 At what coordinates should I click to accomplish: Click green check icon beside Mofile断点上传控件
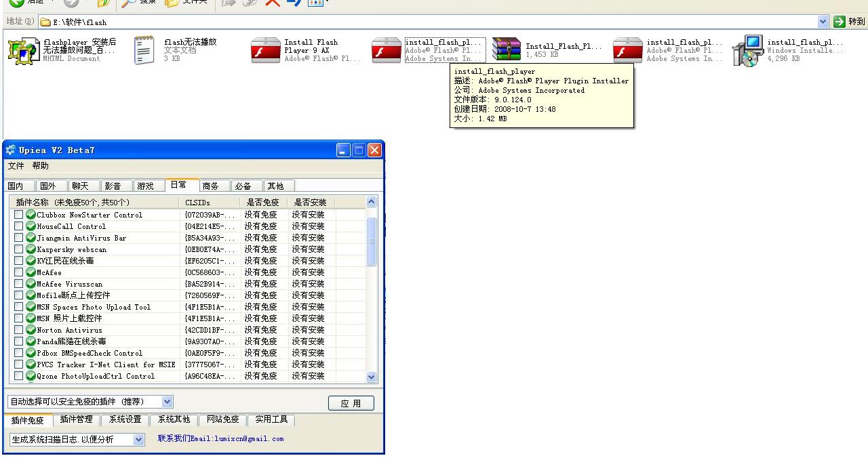point(31,295)
